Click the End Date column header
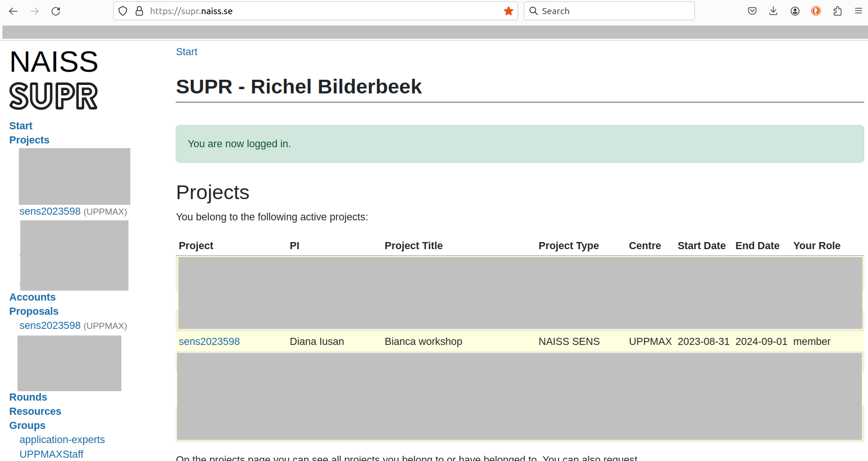Image resolution: width=868 pixels, height=461 pixels. point(757,246)
